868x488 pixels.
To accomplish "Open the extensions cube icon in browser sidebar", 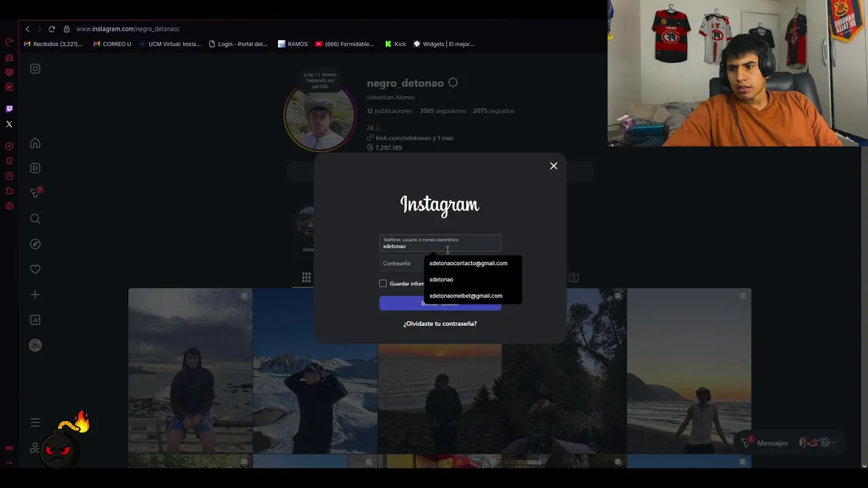I will tap(9, 191).
